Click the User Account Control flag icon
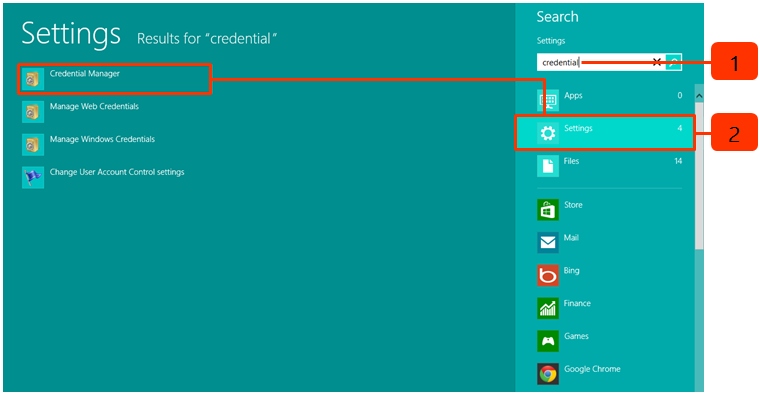 (x=33, y=177)
